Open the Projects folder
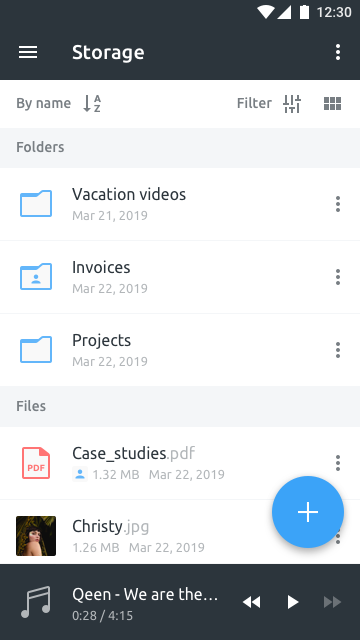This screenshot has height=640, width=360. tap(180, 350)
